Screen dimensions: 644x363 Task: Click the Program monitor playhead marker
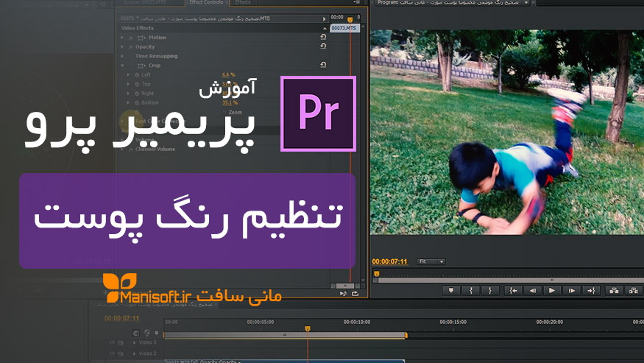[376, 273]
